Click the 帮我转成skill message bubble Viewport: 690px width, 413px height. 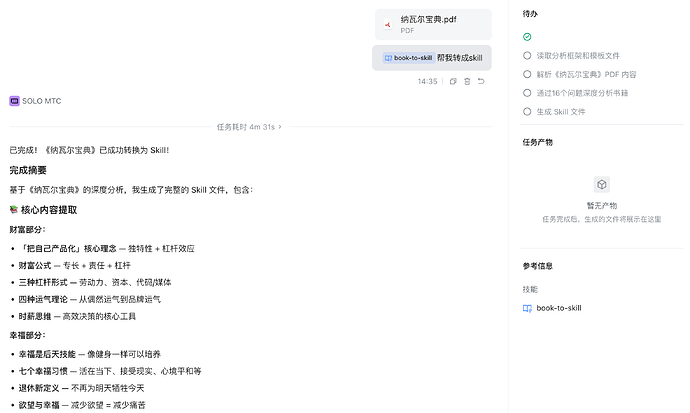tap(432, 58)
